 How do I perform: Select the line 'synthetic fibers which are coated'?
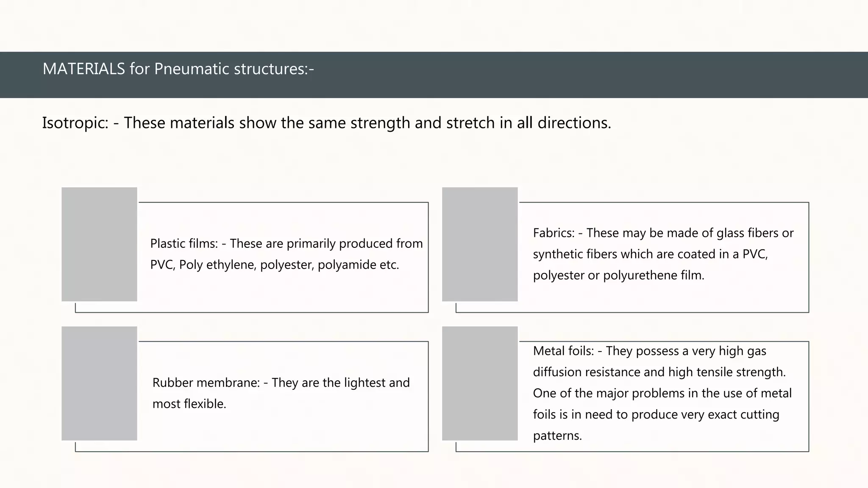650,254
